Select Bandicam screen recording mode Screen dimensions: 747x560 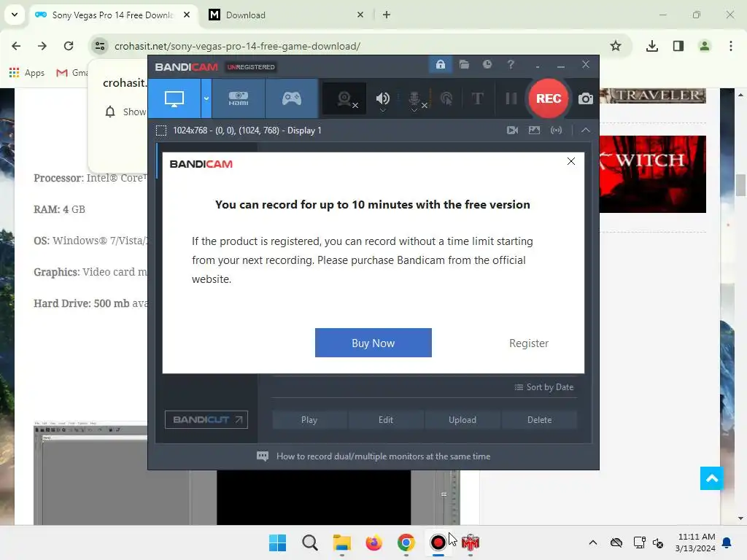pos(174,98)
